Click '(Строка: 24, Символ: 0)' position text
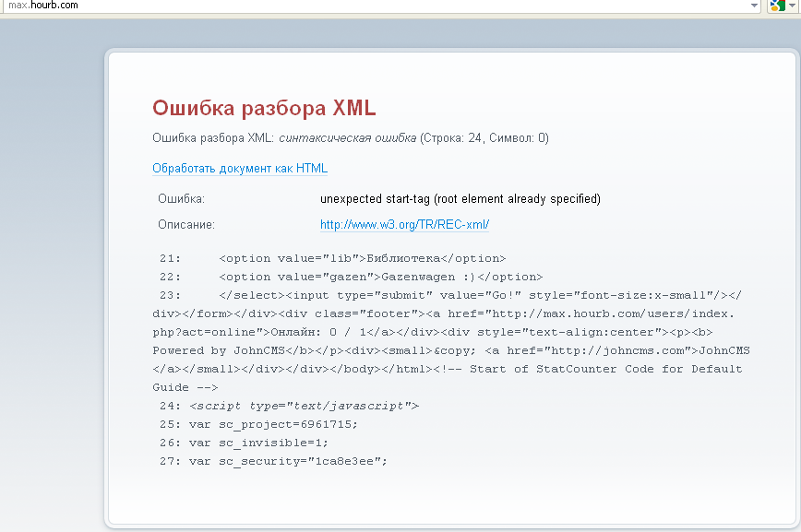The width and height of the screenshot is (801, 532). click(x=484, y=138)
